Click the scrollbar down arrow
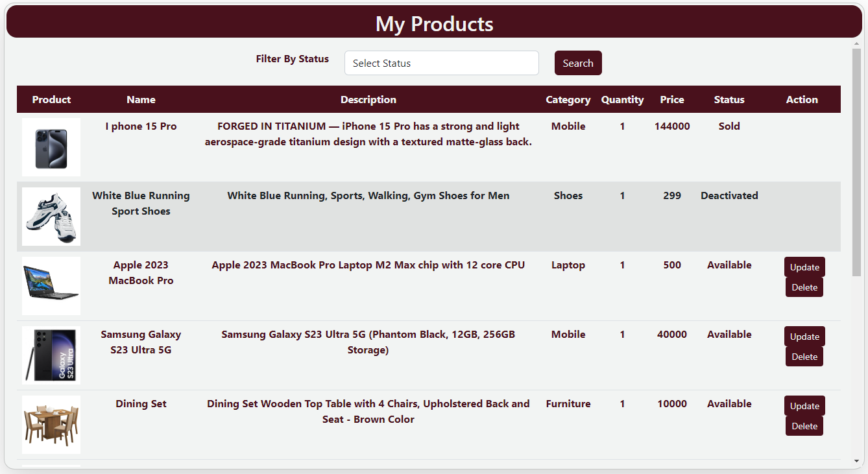 coord(856,462)
